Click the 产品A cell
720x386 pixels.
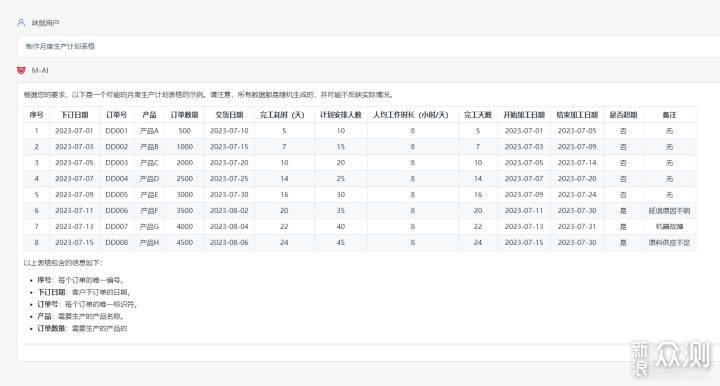point(149,131)
